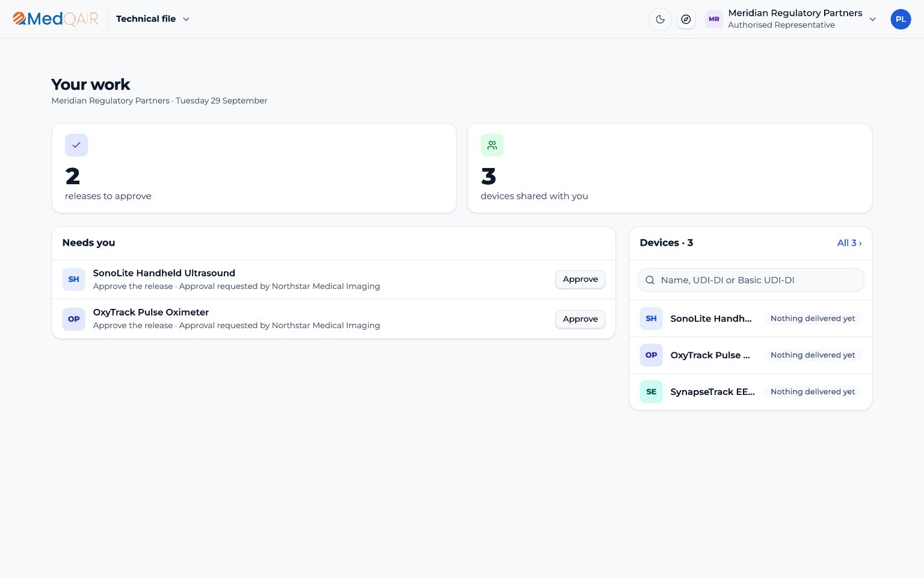Click the Devices · 3 panel heading
Viewport: 924px width, 578px height.
[x=667, y=243]
